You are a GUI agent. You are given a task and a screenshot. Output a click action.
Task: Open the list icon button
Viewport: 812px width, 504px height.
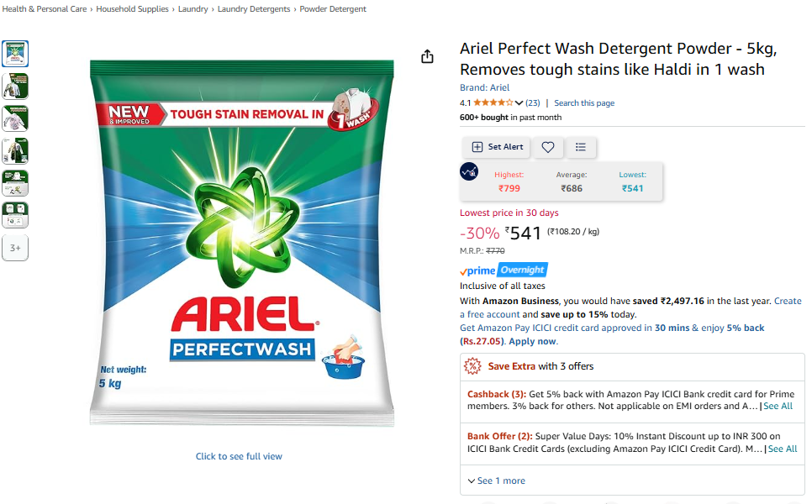(x=581, y=147)
